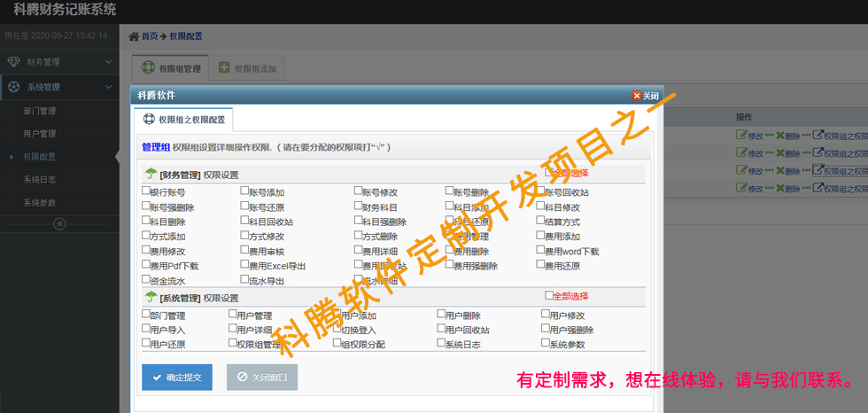Image resolution: width=868 pixels, height=413 pixels.
Task: Click the blue 管理组 group name
Action: [x=156, y=147]
